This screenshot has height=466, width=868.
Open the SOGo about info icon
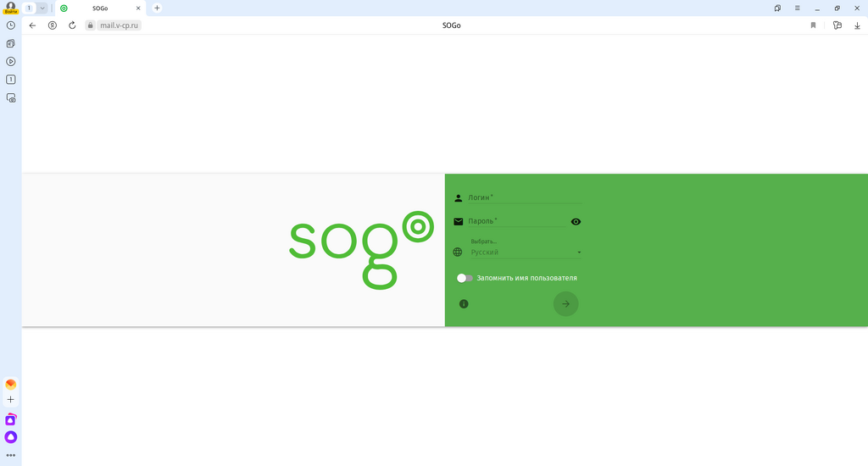pyautogui.click(x=464, y=303)
